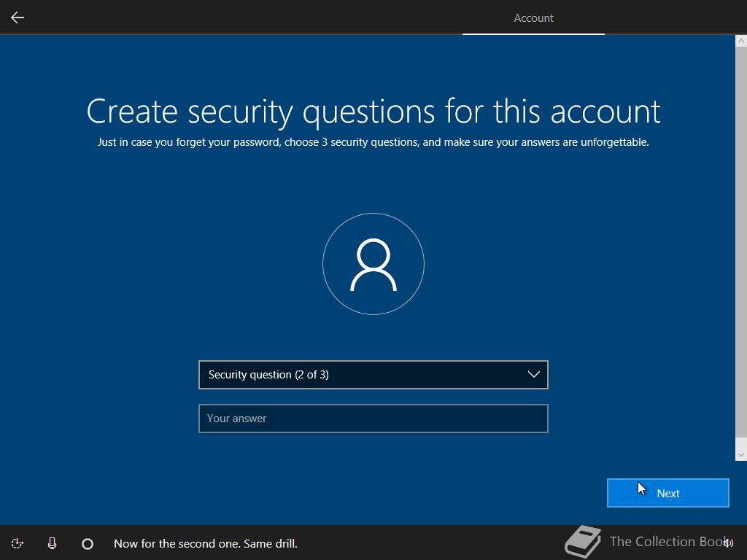Click the vertical scrollbar track
The height and width of the screenshot is (560, 747).
[x=741, y=248]
